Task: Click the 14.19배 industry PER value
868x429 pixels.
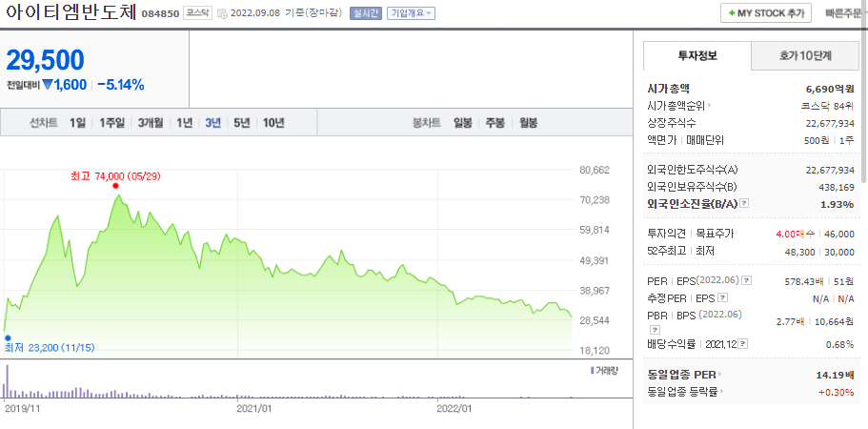Action: tap(836, 376)
